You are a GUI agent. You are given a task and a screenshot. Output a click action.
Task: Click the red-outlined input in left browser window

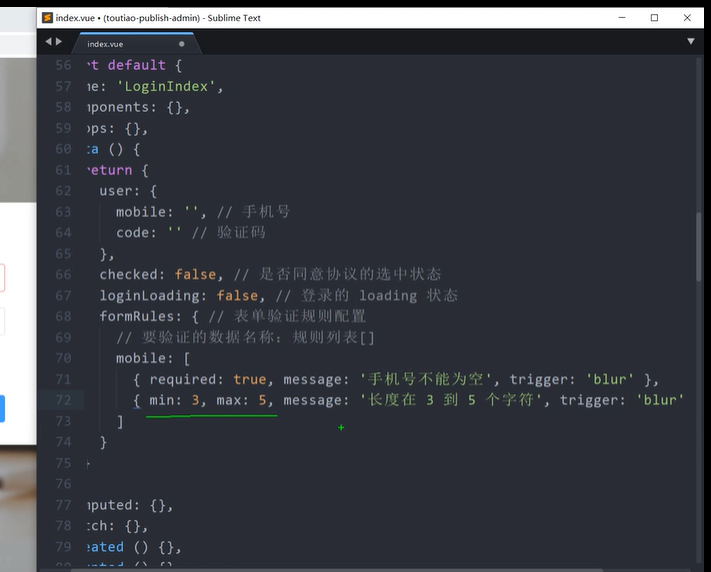point(2,278)
